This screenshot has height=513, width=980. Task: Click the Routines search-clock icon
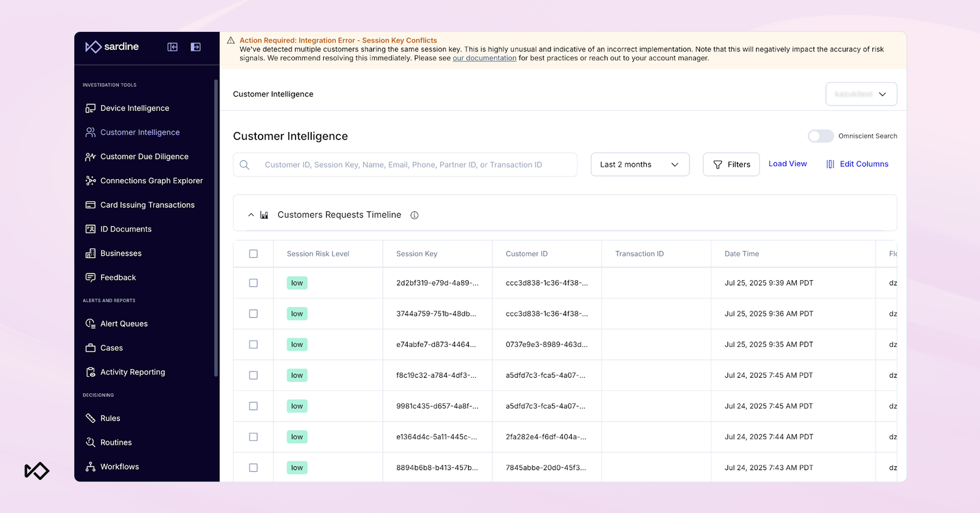[x=90, y=442]
